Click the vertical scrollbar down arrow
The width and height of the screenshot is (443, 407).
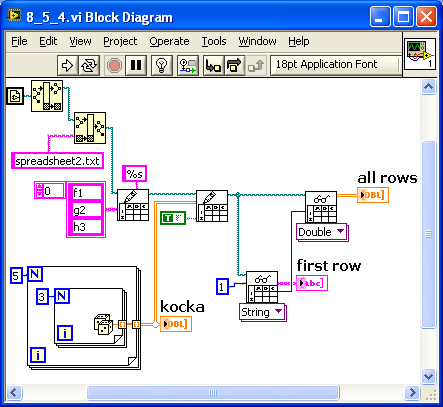[x=428, y=377]
